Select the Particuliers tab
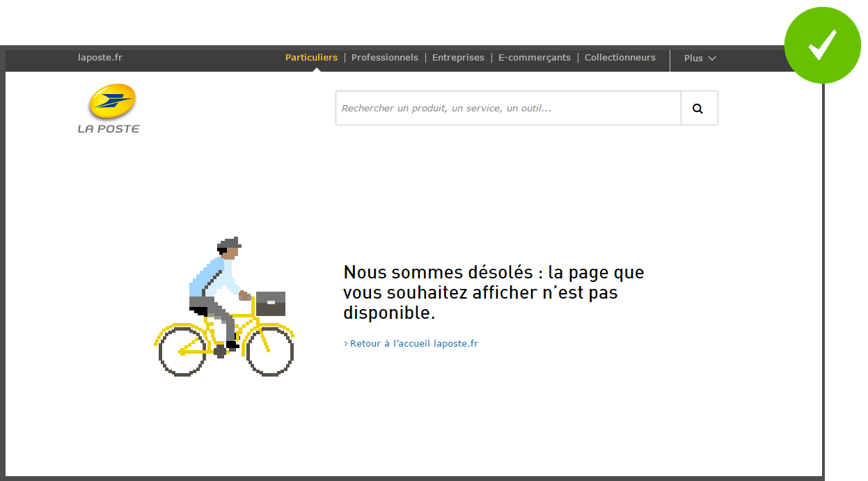 click(311, 58)
